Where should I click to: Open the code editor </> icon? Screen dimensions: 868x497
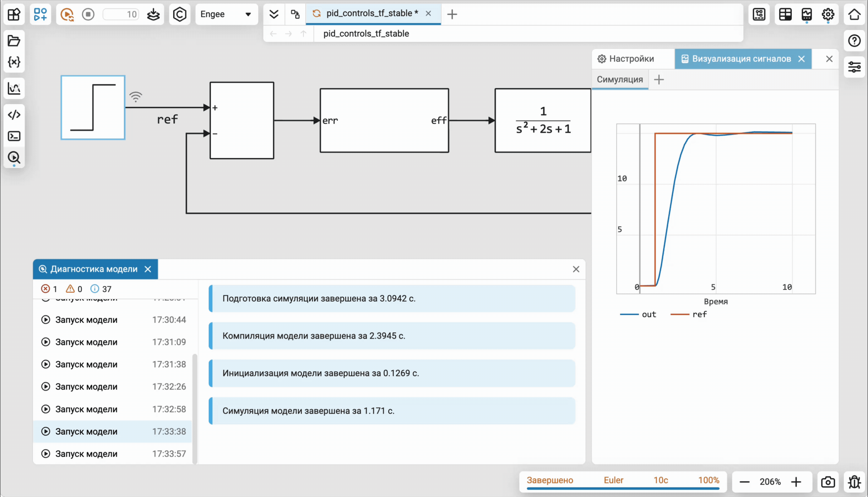[14, 115]
